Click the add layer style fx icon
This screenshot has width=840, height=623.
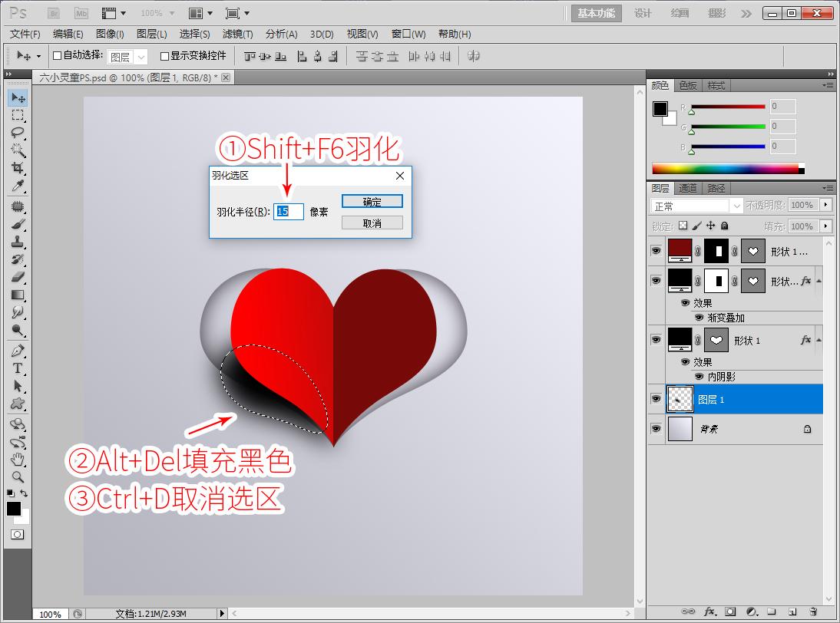tap(710, 611)
